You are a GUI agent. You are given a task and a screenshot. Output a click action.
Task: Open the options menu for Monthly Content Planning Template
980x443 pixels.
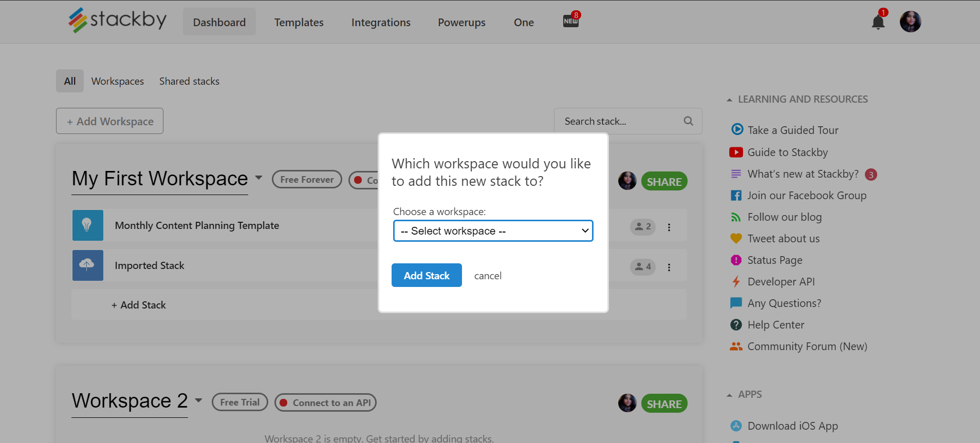[669, 227]
